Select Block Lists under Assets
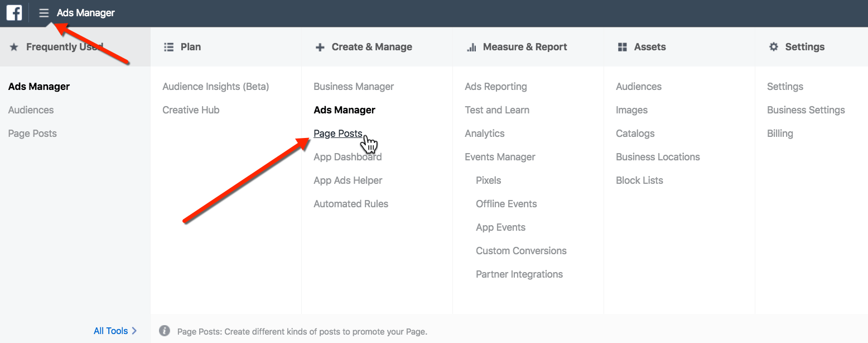This screenshot has height=343, width=868. coord(639,180)
